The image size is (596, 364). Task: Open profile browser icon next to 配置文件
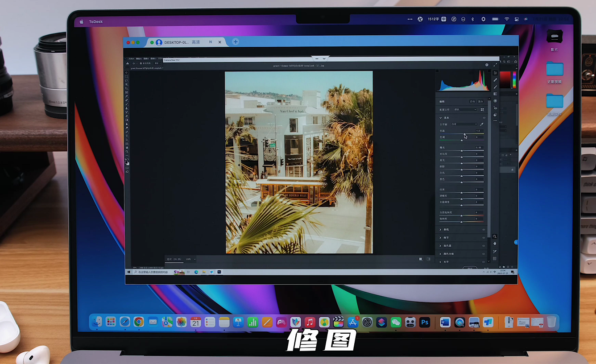(x=482, y=110)
